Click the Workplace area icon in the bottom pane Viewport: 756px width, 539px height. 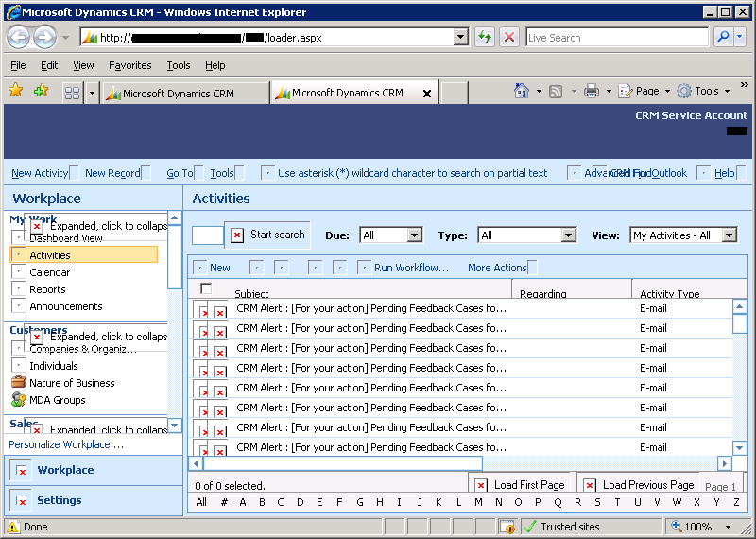(x=21, y=470)
